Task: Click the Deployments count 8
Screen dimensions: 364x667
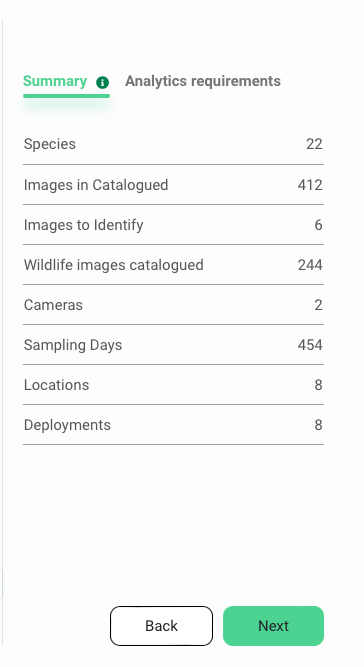Action: (318, 425)
